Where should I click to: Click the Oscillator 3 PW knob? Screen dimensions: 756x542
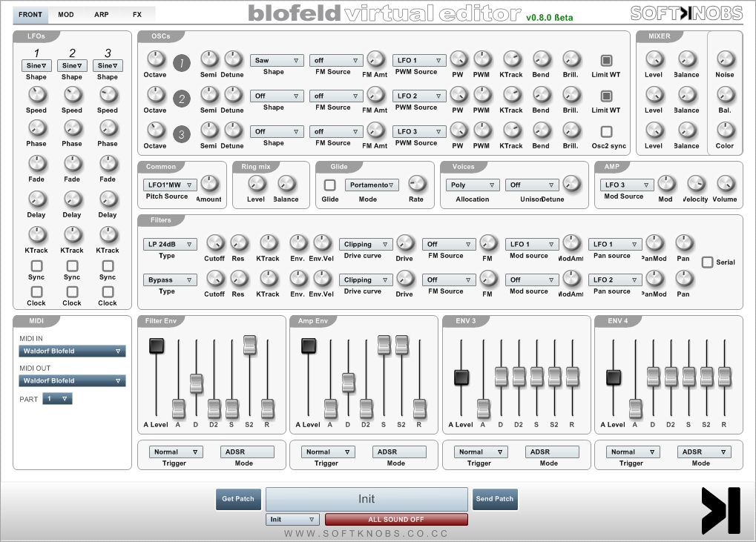pyautogui.click(x=458, y=130)
